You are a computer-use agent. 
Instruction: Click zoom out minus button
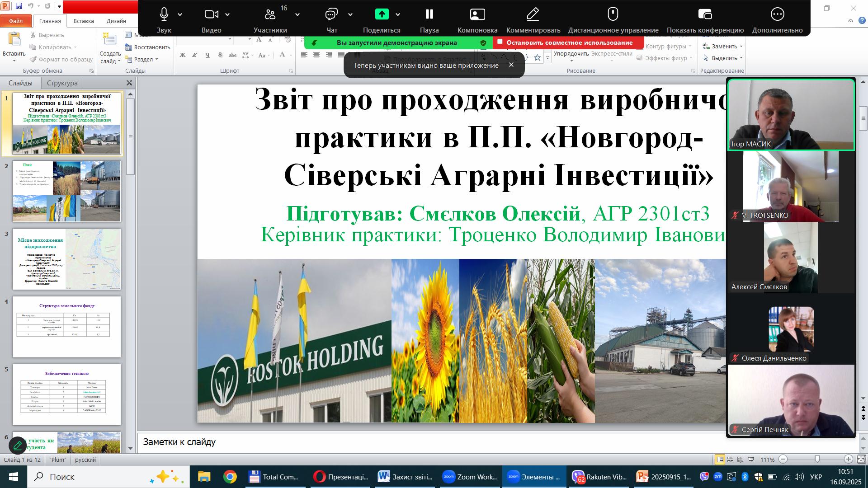[783, 459]
